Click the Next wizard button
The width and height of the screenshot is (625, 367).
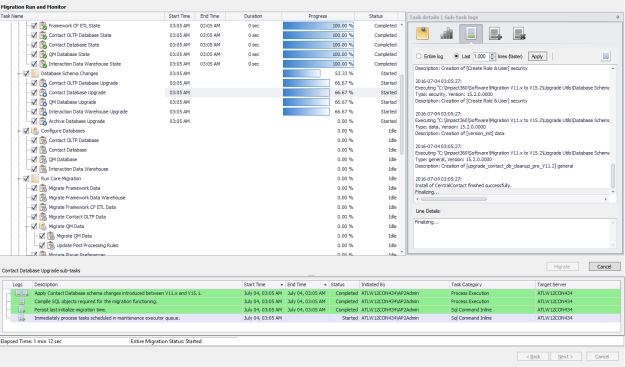click(x=566, y=356)
